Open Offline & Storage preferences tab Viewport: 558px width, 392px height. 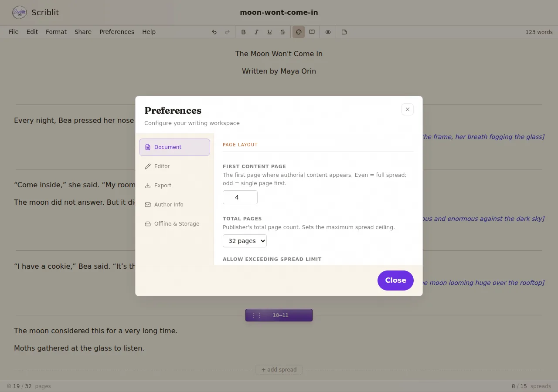click(174, 224)
